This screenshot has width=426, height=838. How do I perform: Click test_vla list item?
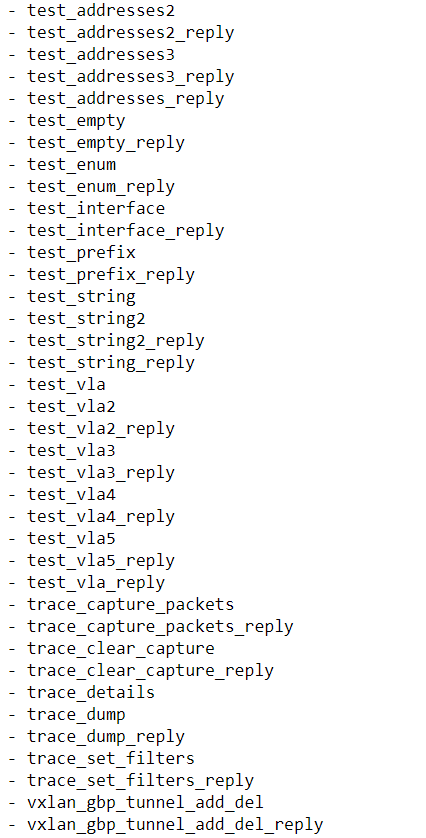[x=66, y=384]
